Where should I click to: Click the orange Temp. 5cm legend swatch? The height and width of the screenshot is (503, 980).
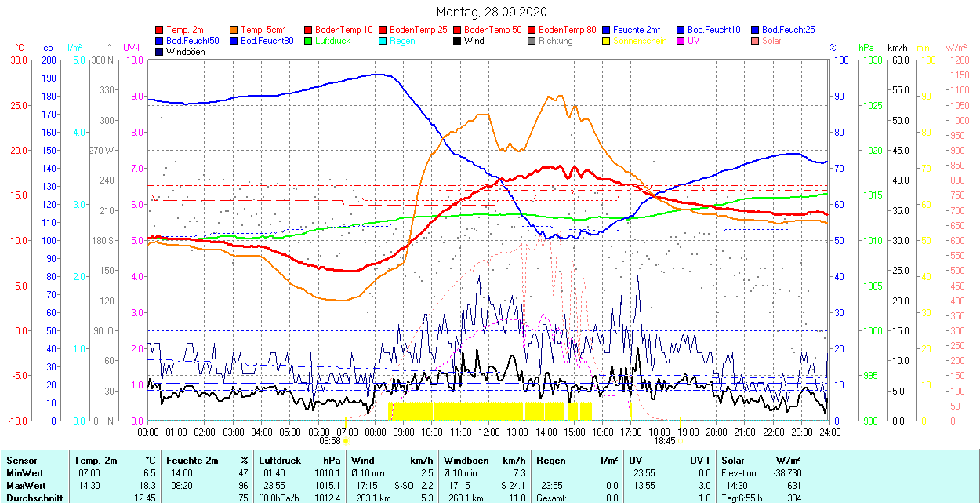(x=234, y=30)
